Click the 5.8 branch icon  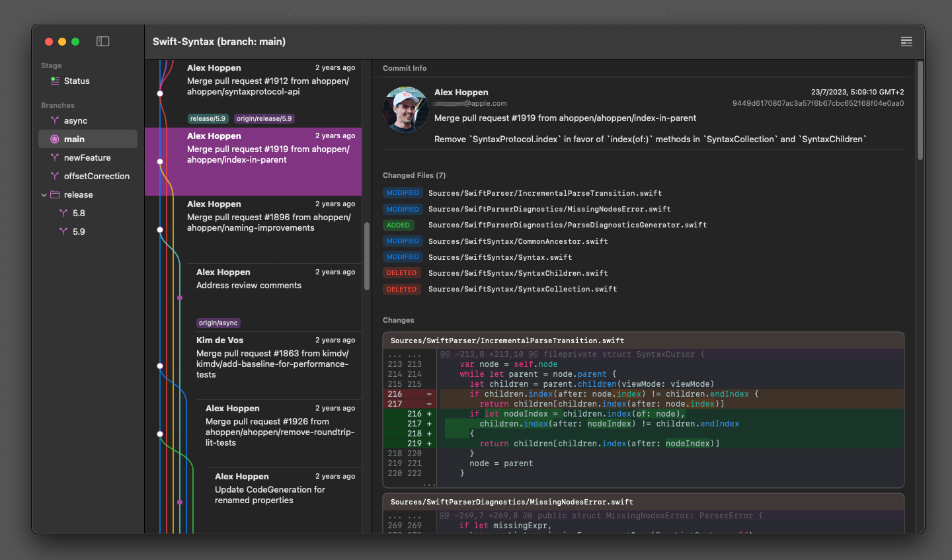[63, 213]
